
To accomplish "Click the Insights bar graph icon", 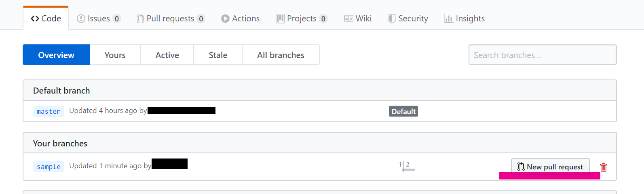I will [448, 19].
